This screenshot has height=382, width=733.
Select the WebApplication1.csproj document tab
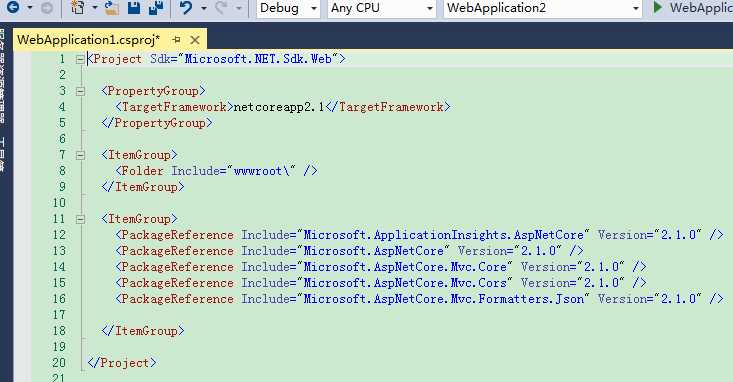click(88, 40)
